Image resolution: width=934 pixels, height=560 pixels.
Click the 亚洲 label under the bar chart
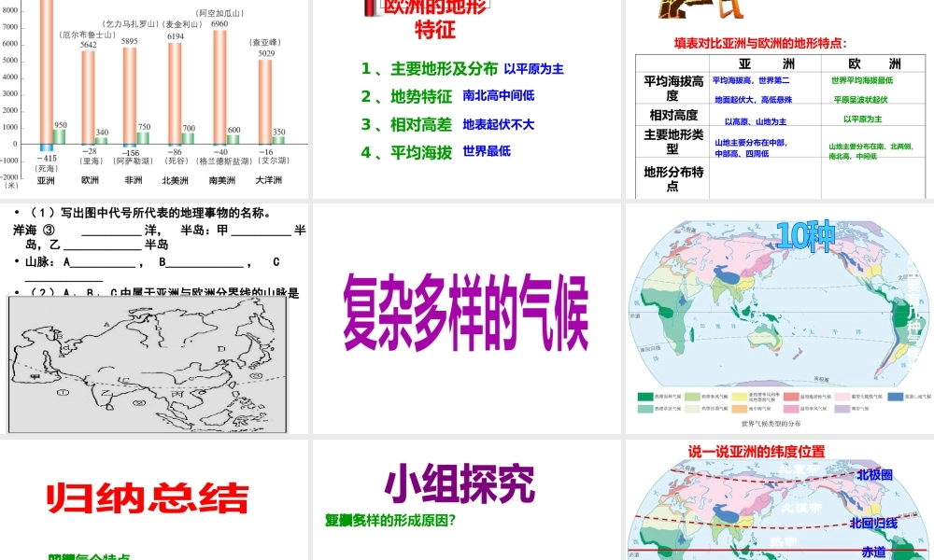46,180
